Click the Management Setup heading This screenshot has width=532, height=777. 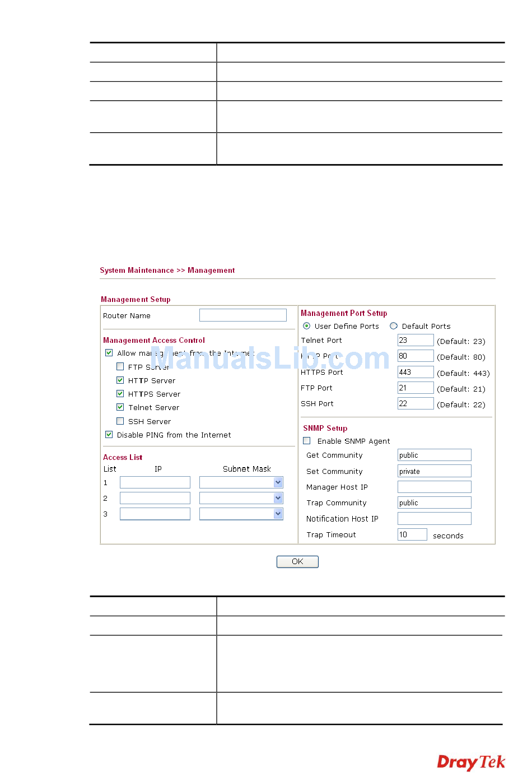pyautogui.click(x=136, y=299)
